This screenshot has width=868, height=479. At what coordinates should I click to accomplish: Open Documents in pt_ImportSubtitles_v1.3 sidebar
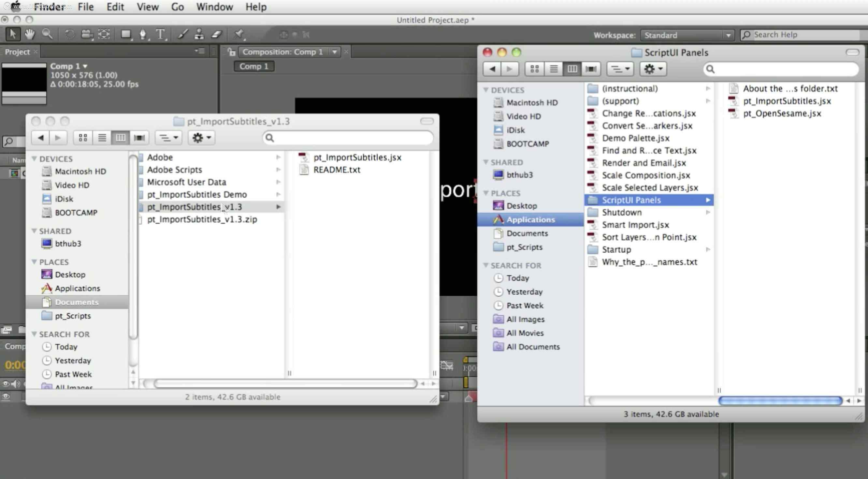(77, 302)
